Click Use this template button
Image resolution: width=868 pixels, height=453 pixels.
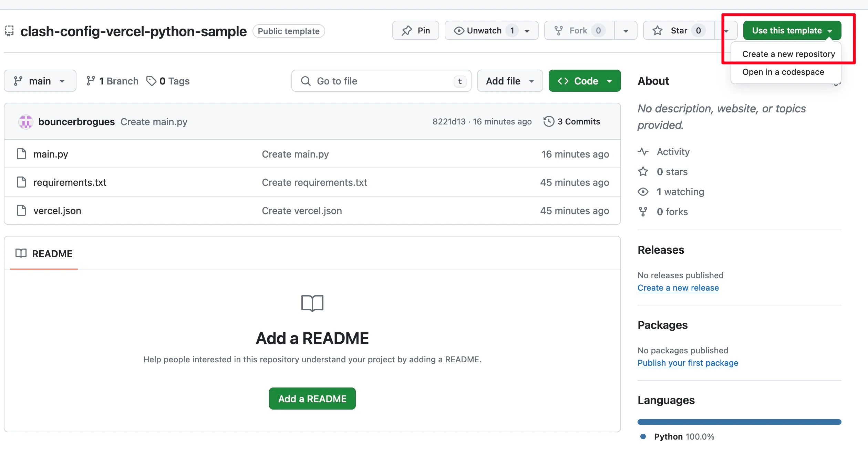tap(792, 31)
